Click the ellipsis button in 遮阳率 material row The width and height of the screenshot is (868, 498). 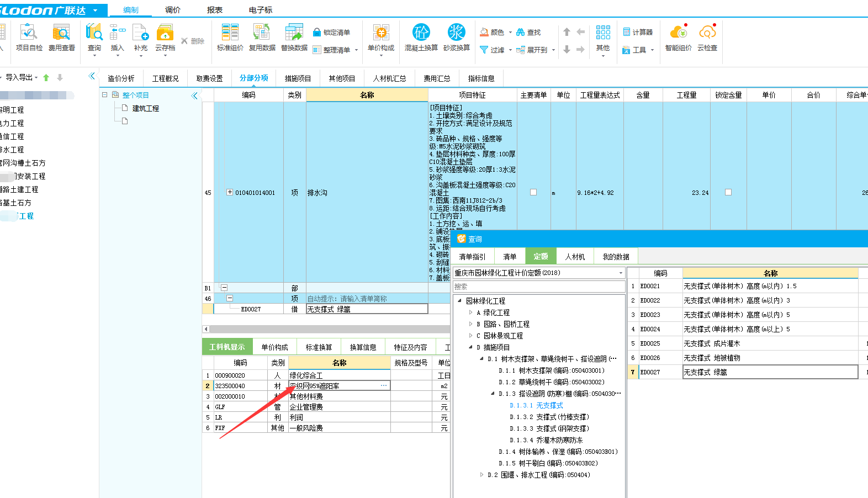pyautogui.click(x=384, y=385)
